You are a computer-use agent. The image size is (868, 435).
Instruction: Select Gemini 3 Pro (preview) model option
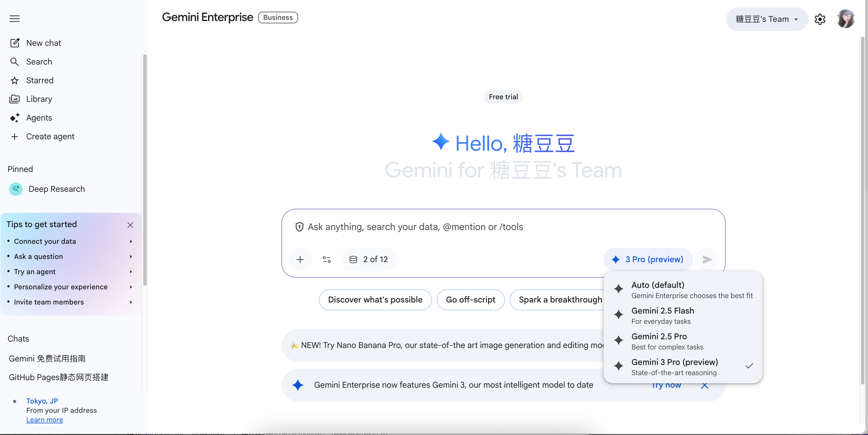pyautogui.click(x=675, y=366)
